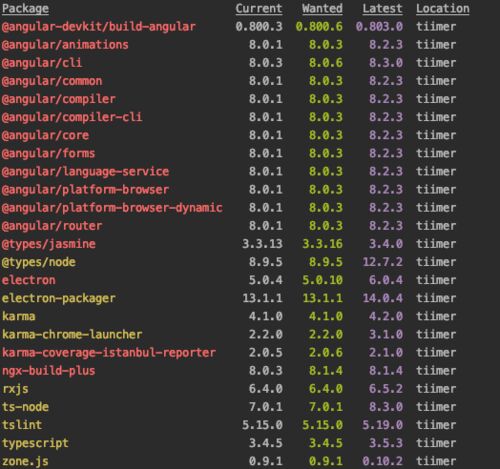This screenshot has height=469, width=500.
Task: Select @angular/platform-browser-dynamic text
Action: tap(112, 208)
